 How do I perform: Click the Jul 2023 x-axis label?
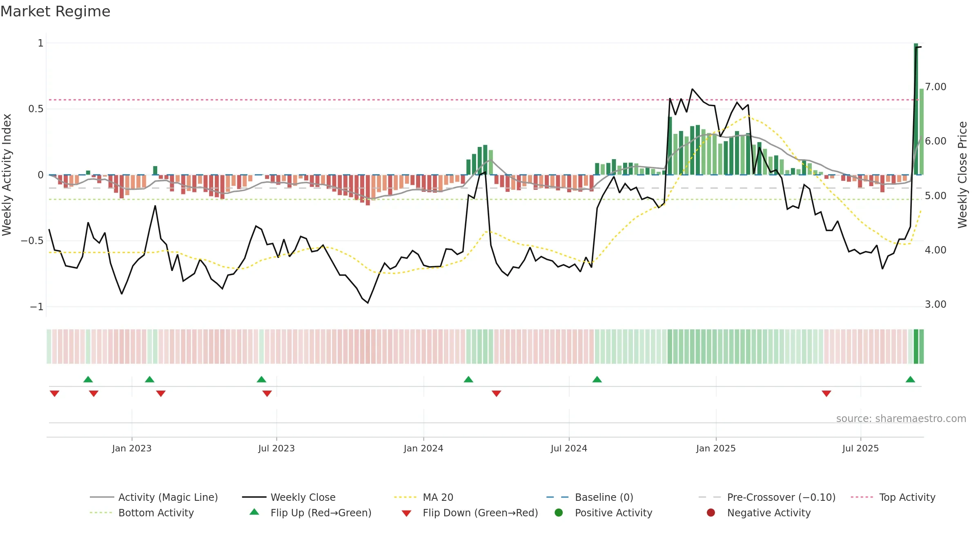tap(276, 448)
